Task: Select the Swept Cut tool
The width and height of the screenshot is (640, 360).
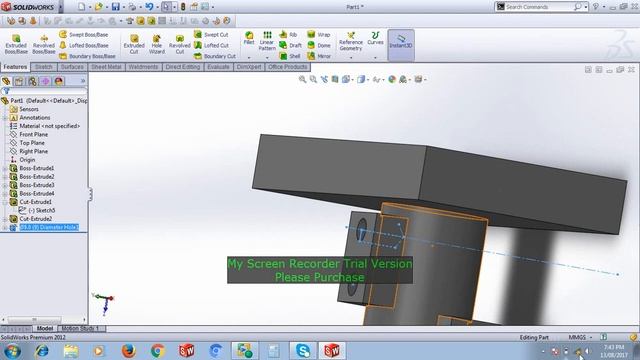Action: 211,35
